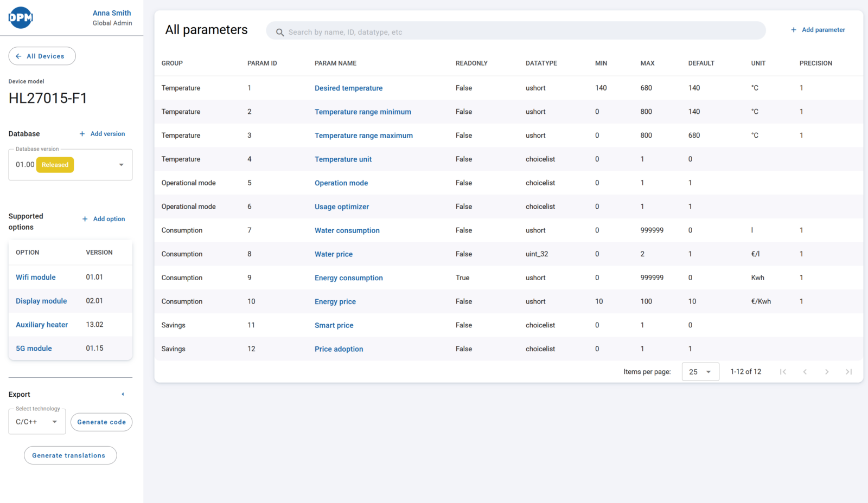Go to the next page arrow
The height and width of the screenshot is (503, 868).
(827, 372)
